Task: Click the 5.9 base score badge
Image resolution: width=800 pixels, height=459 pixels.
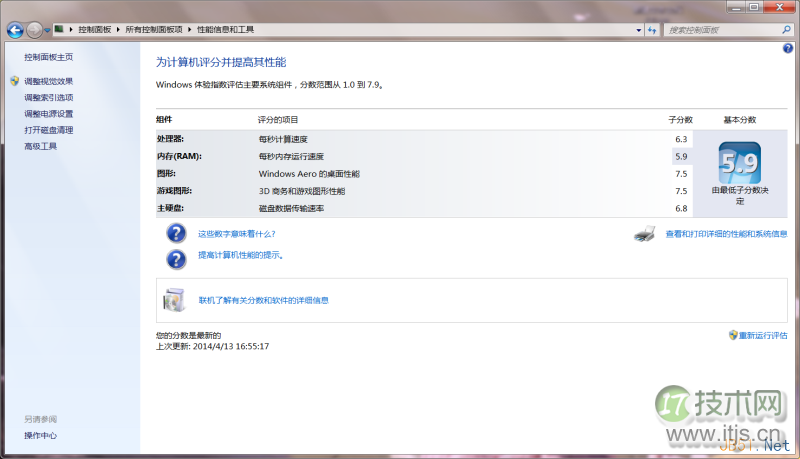Action: pyautogui.click(x=740, y=162)
